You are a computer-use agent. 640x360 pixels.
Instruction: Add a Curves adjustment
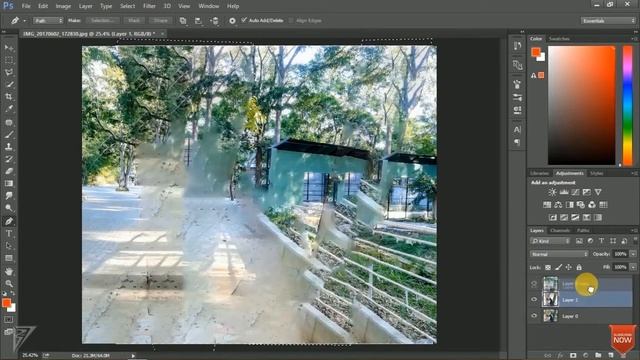coord(575,192)
